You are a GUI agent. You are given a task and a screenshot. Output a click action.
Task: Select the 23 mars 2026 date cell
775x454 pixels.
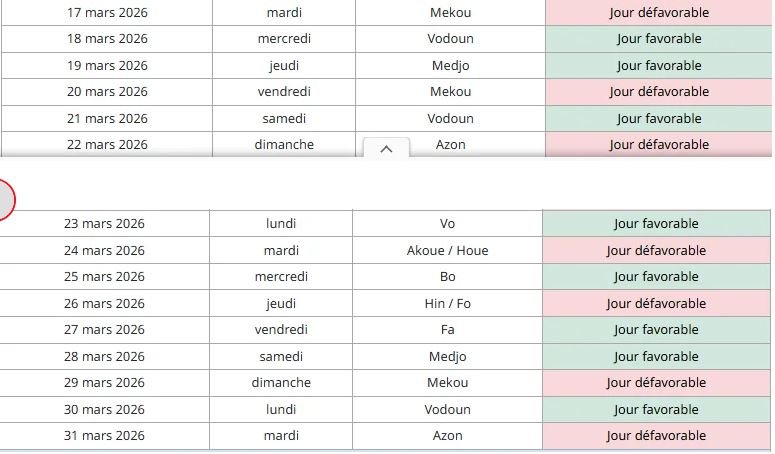[104, 224]
